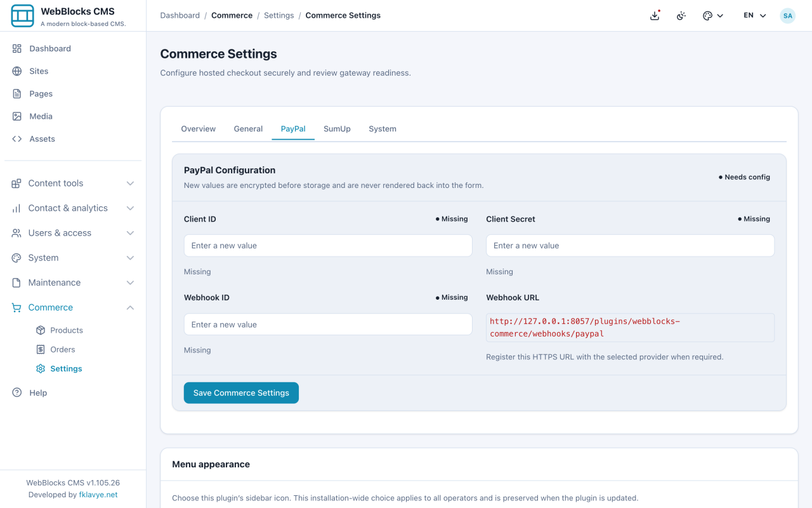The width and height of the screenshot is (812, 508).
Task: Go to Settings breadcrumb link
Action: (279, 15)
